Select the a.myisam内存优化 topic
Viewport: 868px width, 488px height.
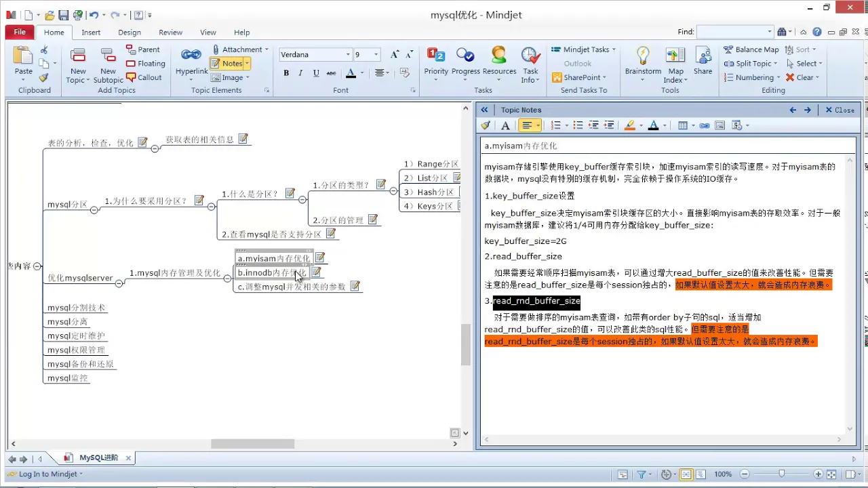273,258
